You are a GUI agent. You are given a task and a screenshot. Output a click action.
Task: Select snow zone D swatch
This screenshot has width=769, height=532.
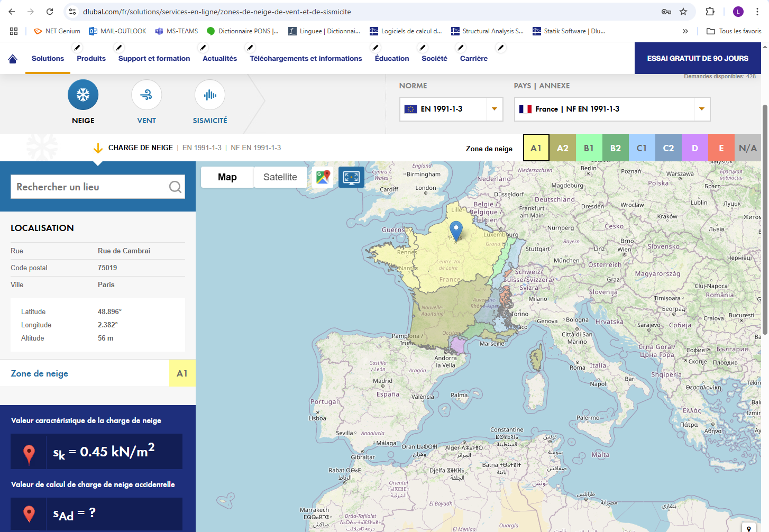[x=695, y=148]
